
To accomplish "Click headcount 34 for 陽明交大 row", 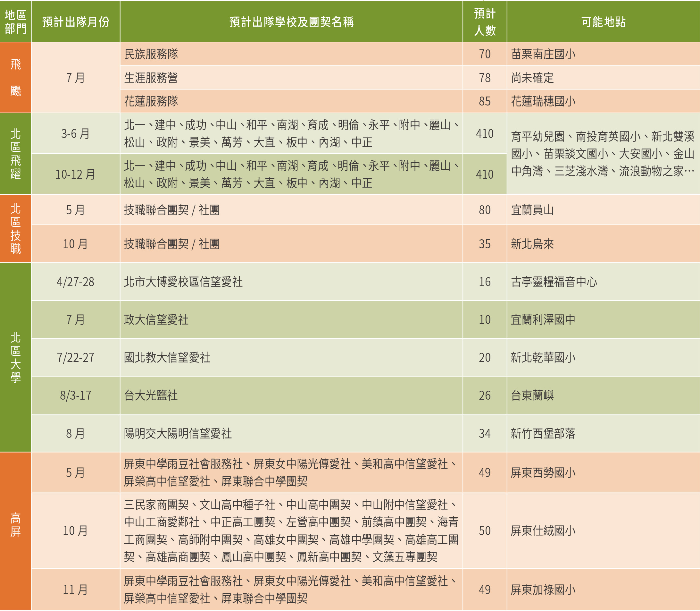I will click(485, 433).
